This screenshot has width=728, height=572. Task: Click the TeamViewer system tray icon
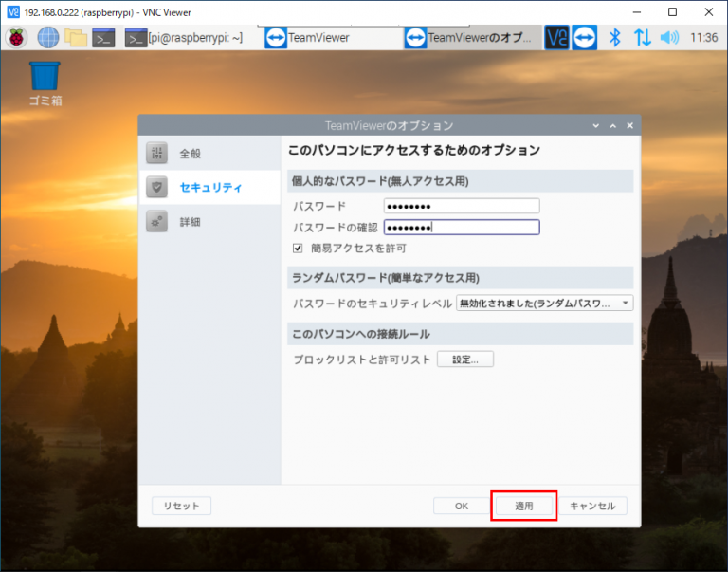(x=585, y=38)
